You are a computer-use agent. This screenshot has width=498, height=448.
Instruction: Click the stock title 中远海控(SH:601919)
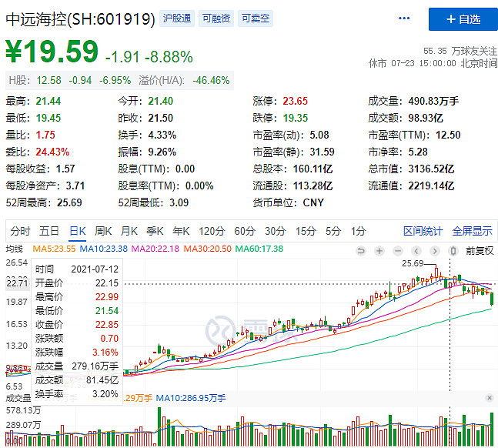tap(80, 18)
